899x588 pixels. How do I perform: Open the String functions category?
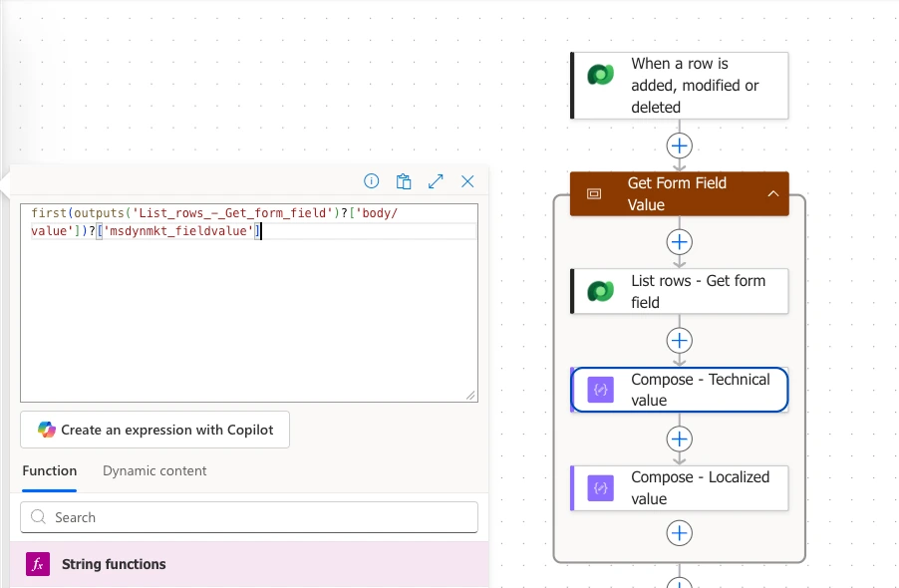(249, 564)
